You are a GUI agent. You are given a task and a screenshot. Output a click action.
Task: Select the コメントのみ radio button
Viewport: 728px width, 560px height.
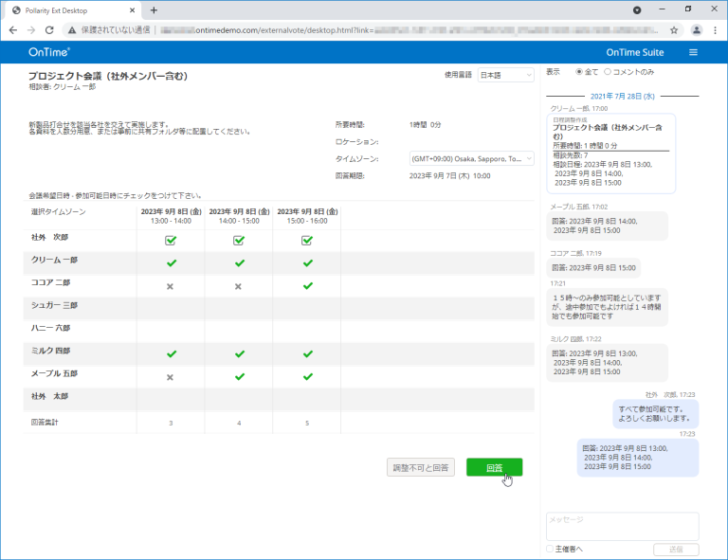[x=608, y=72]
